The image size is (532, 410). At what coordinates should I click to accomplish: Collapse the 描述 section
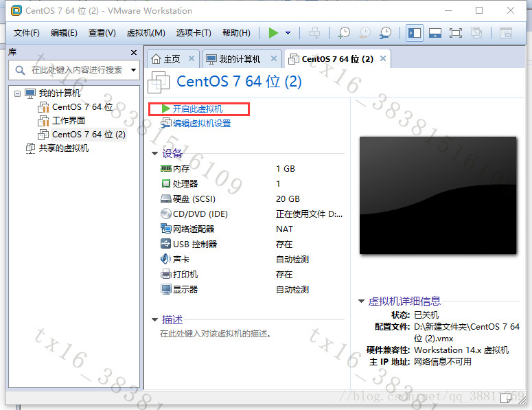[x=154, y=320]
